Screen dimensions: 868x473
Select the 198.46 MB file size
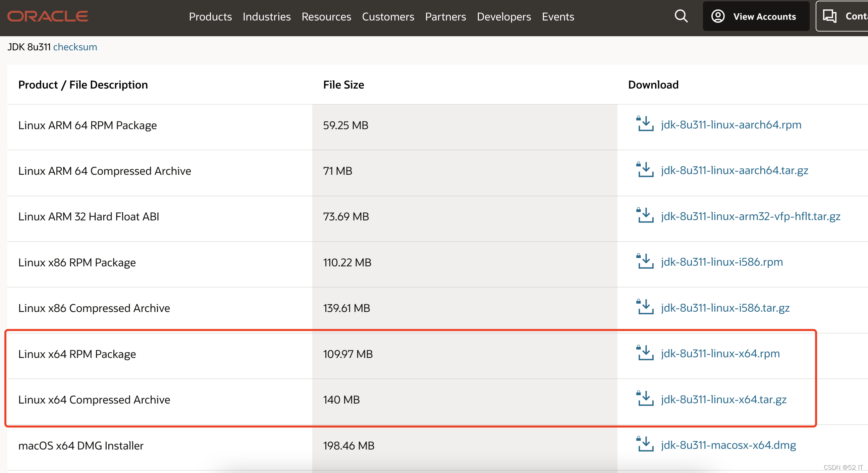tap(348, 446)
